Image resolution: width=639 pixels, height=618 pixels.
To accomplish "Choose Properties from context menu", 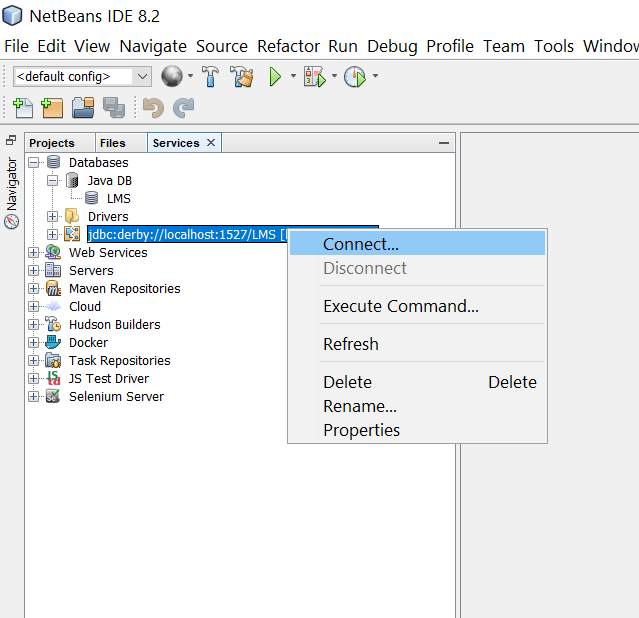I will pos(417,430).
